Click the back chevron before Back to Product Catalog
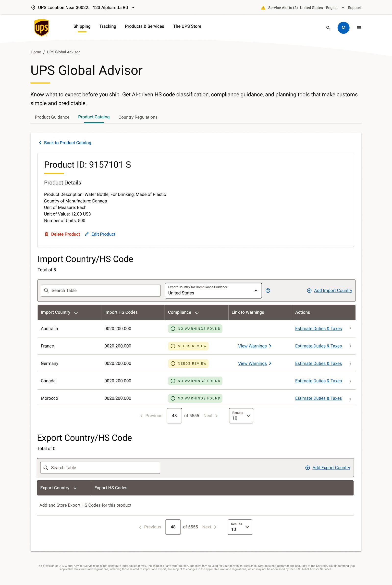 pos(40,143)
